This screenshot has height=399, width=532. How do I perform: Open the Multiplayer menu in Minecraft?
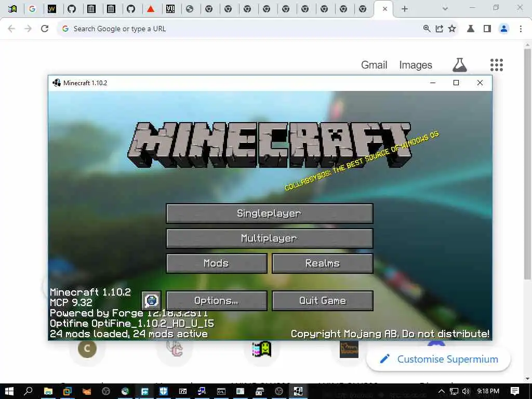(270, 238)
